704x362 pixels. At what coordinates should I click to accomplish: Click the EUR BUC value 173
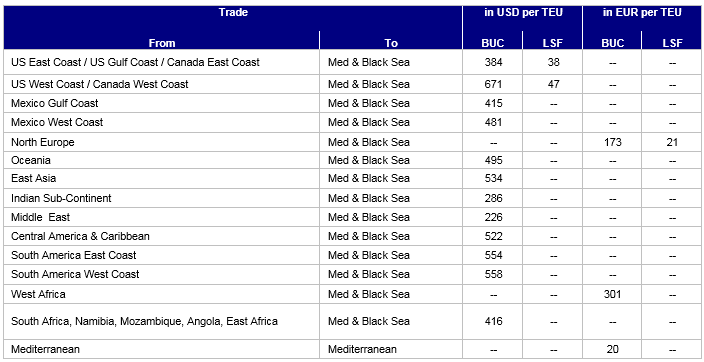(x=612, y=142)
